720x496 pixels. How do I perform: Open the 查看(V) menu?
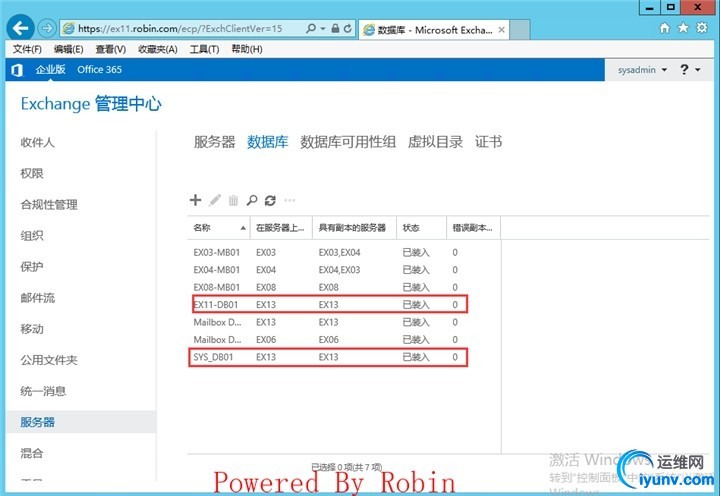(x=111, y=49)
